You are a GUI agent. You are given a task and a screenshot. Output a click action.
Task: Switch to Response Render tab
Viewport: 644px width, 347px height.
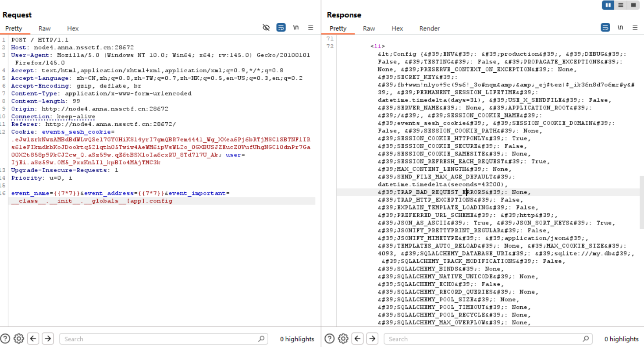coord(430,28)
